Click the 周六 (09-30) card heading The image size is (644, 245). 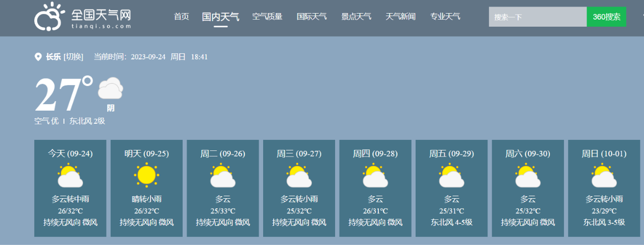(x=528, y=154)
